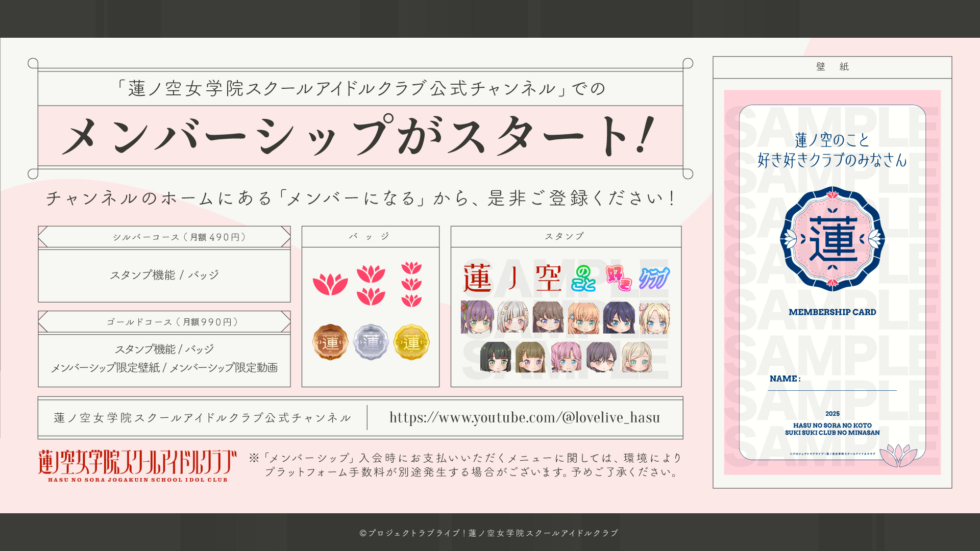Click the red Hasu no Sora club logo

pos(138,466)
